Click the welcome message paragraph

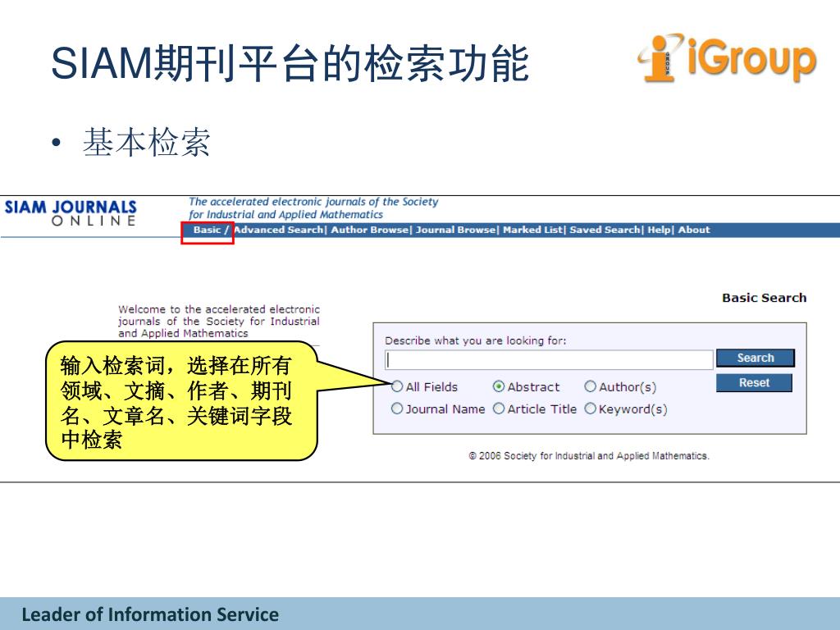(x=218, y=321)
